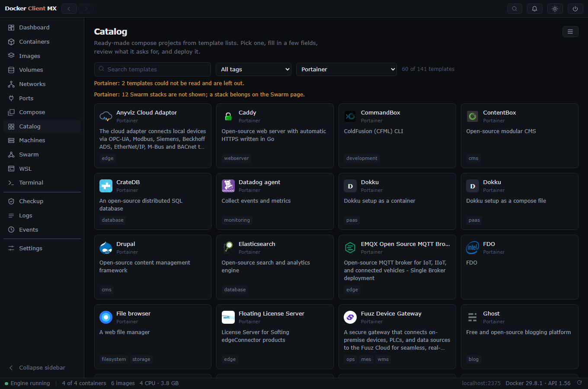Click the power icon in title bar
This screenshot has height=389, width=588.
click(x=575, y=9)
